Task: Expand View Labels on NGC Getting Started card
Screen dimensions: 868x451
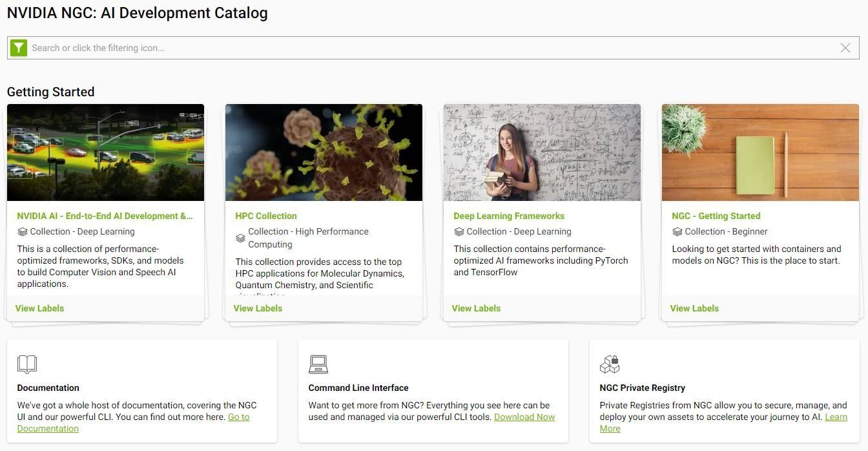Action: pos(694,308)
